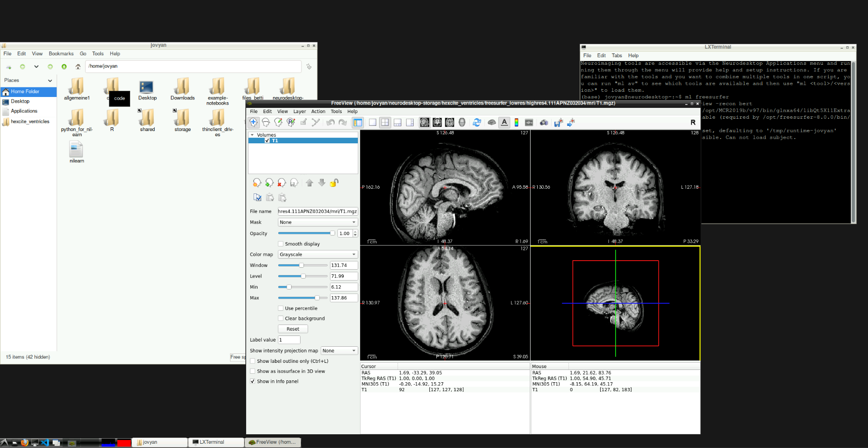Open path history dropdown arrow in file manager

click(36, 67)
